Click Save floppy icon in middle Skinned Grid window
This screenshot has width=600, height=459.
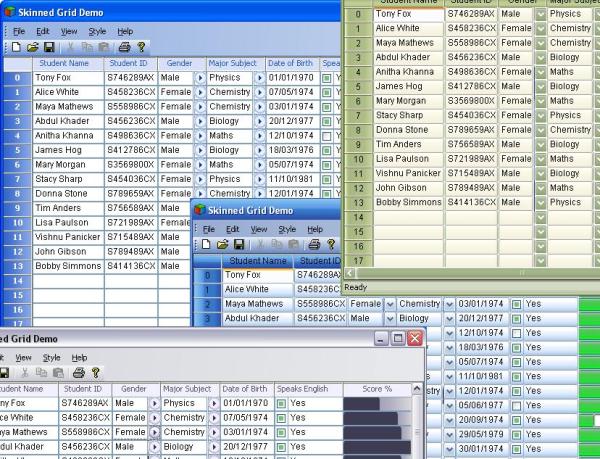239,244
